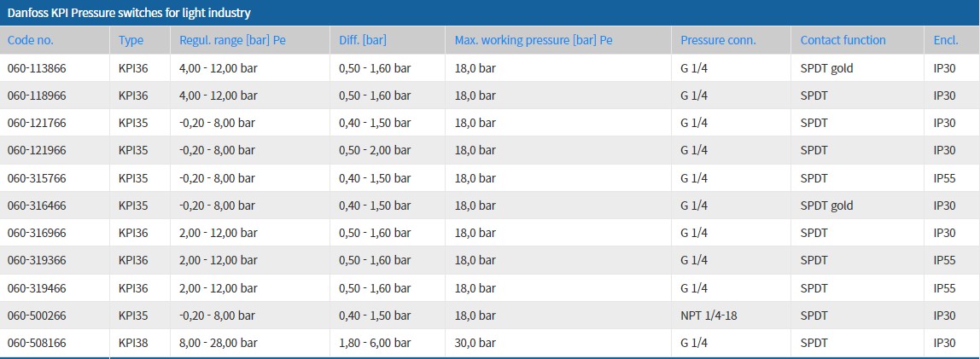Click the 30,0 bar max pressure cell
Image resolution: width=980 pixels, height=359 pixels.
pos(475,343)
